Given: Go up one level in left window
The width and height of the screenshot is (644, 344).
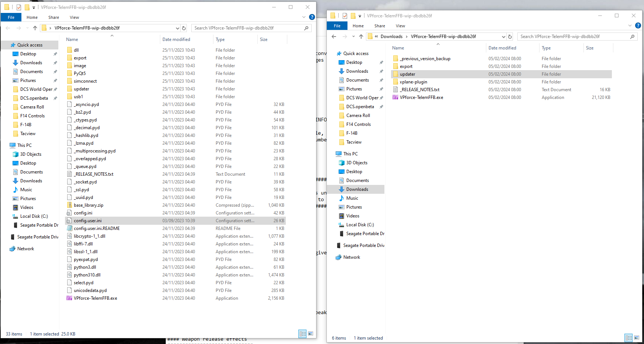Looking at the screenshot, I should (35, 28).
